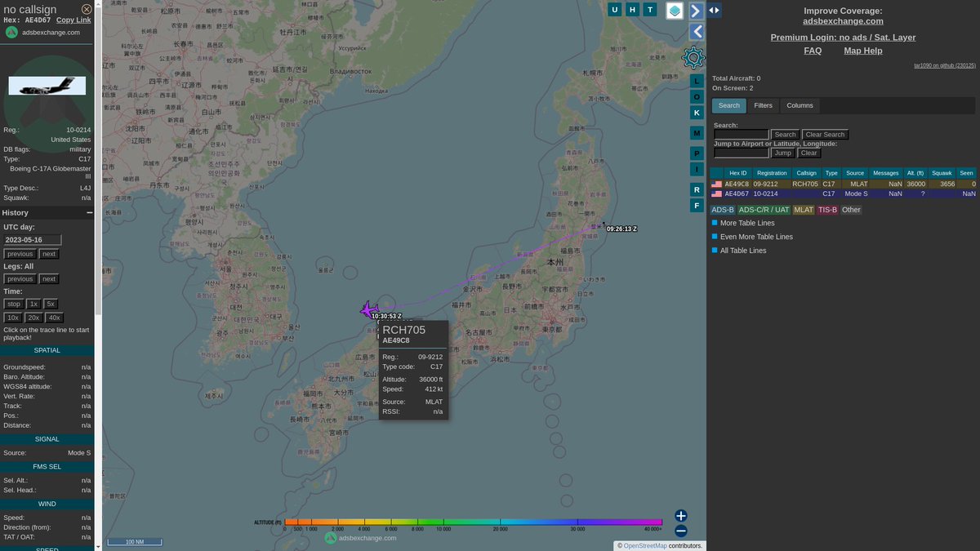Set playback speed to 40x
Viewport: 980px width, 551px height.
[x=54, y=318]
